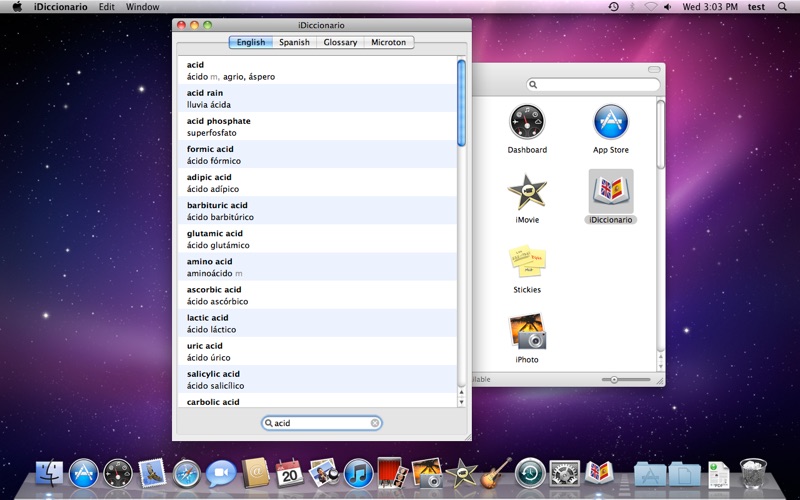Screen dimensions: 800x500
Task: Select iDiccionario icon in Finder window
Action: coord(611,191)
